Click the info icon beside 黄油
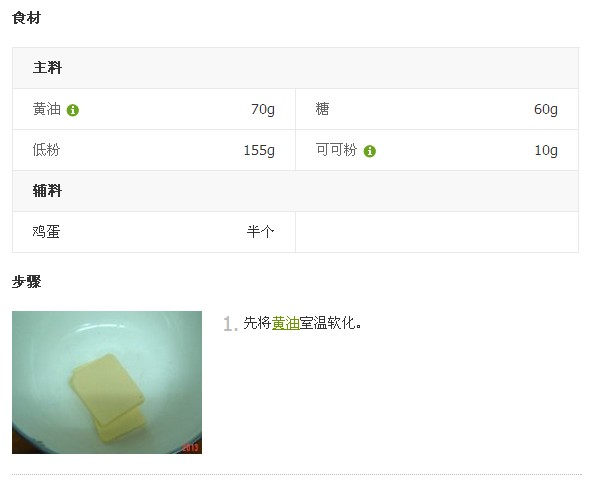This screenshot has width=595, height=484. [x=73, y=110]
